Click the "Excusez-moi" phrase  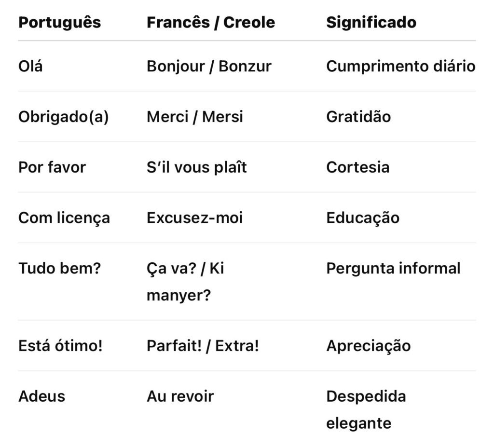[x=194, y=218]
